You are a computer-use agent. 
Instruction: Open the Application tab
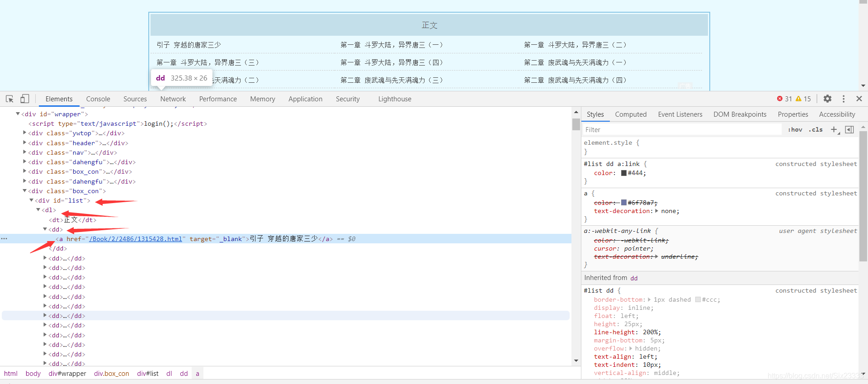coord(306,99)
